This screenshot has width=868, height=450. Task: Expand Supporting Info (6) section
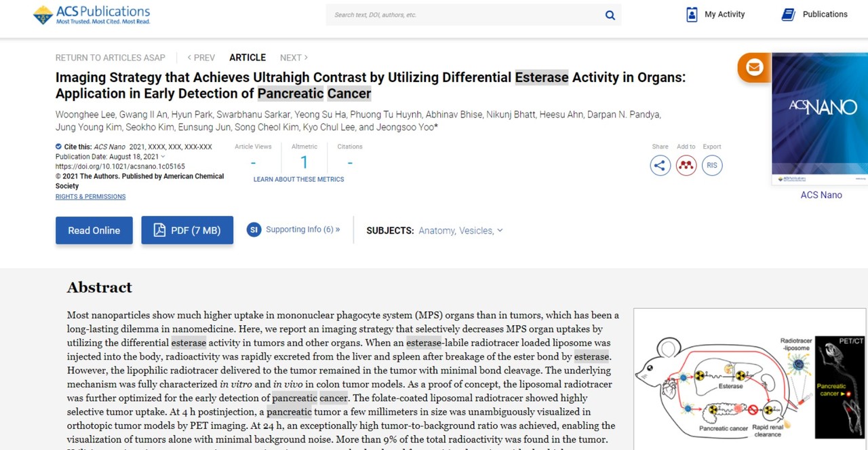[294, 229]
